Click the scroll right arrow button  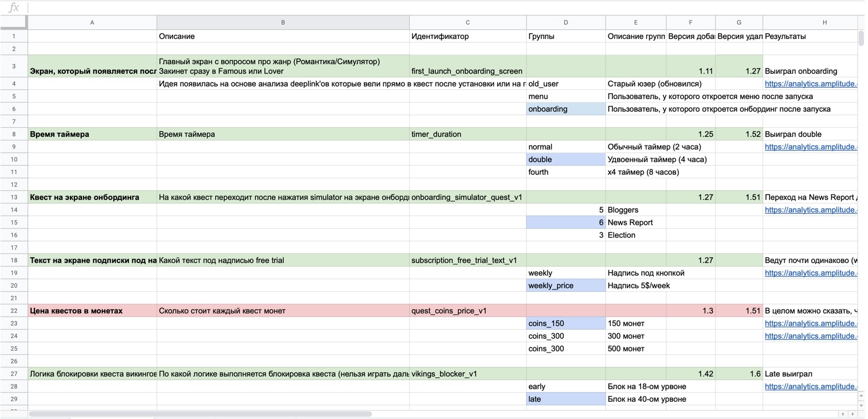[x=853, y=414]
